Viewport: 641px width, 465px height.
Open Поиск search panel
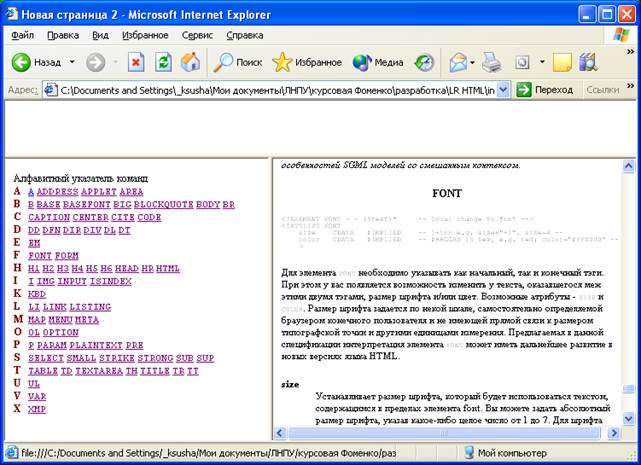tap(238, 62)
